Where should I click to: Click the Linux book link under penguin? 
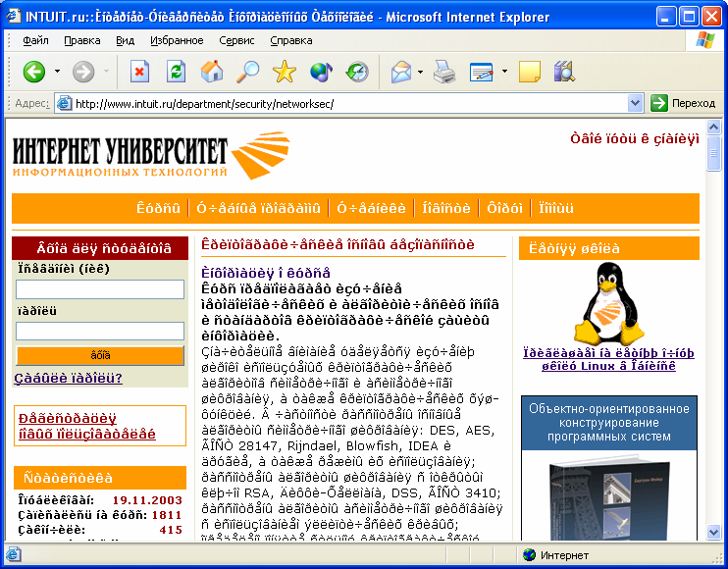click(608, 359)
